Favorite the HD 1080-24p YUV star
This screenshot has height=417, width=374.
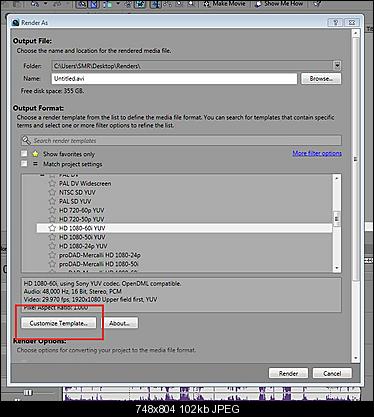[52, 246]
